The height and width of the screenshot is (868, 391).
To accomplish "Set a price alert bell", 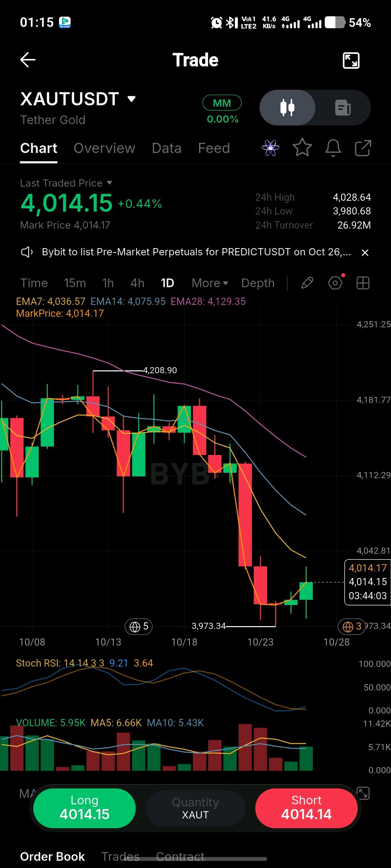I will tap(333, 148).
